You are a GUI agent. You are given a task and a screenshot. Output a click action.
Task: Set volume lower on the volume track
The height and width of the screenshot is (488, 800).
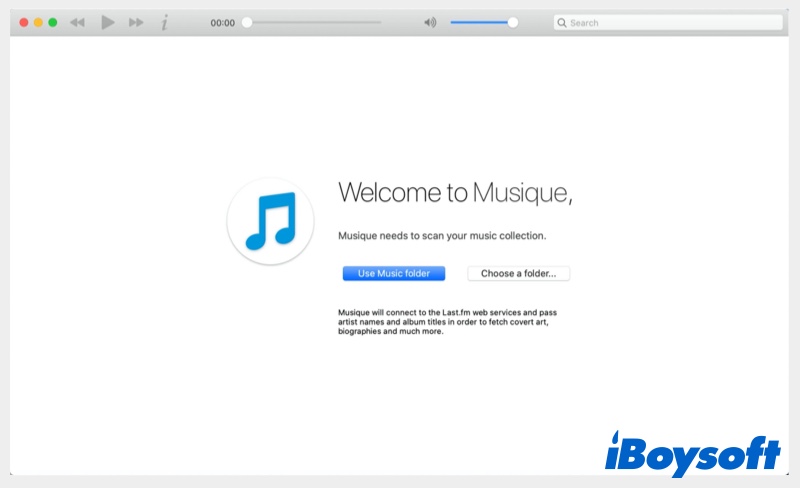470,22
